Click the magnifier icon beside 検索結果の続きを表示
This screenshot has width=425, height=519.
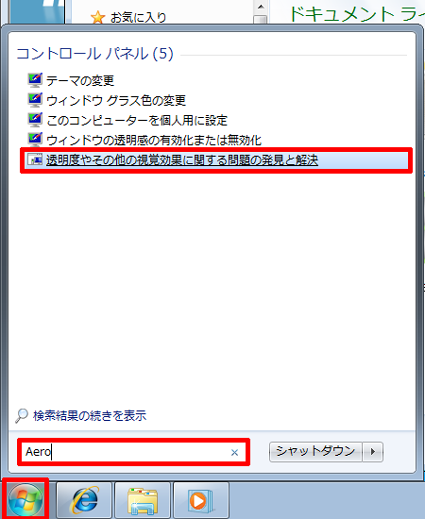click(x=22, y=415)
